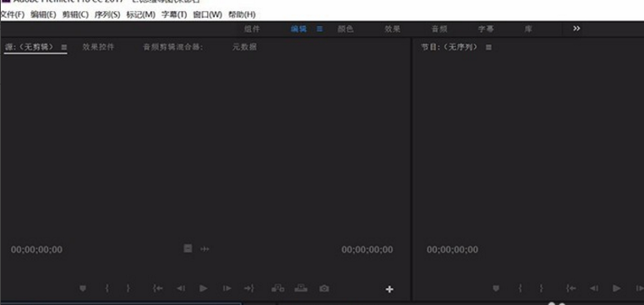The image size is (644, 305).
Task: Add a marker in source monitor
Action: [83, 289]
